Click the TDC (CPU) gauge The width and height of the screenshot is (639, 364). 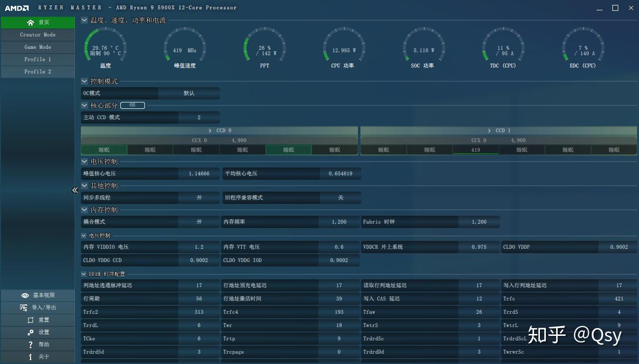[x=503, y=48]
